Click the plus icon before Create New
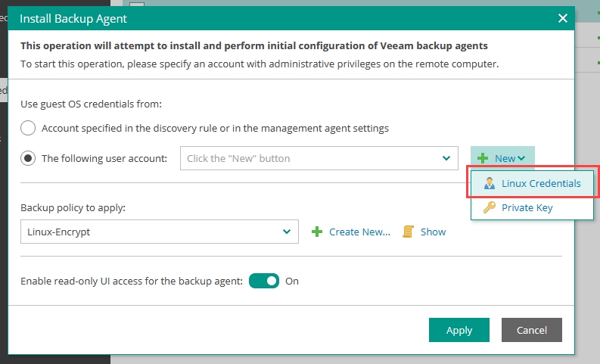The image size is (600, 364). [x=317, y=232]
